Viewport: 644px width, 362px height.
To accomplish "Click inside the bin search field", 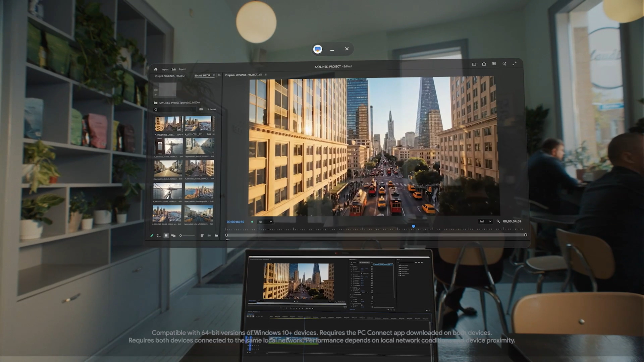I will pyautogui.click(x=174, y=110).
